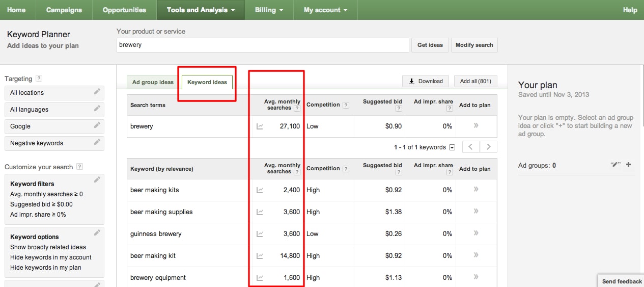This screenshot has height=287, width=644.
Task: Expand the Tools and Analysis menu
Action: tap(201, 10)
